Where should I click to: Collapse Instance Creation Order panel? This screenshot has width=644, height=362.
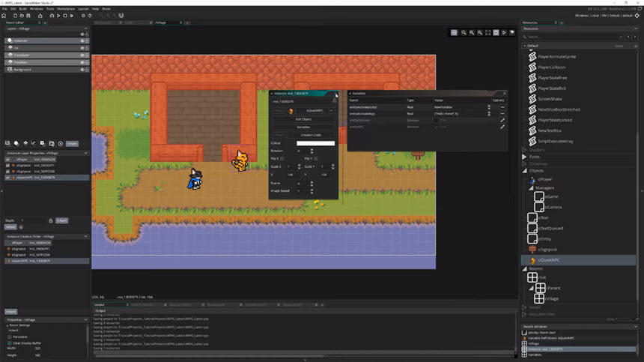86,237
